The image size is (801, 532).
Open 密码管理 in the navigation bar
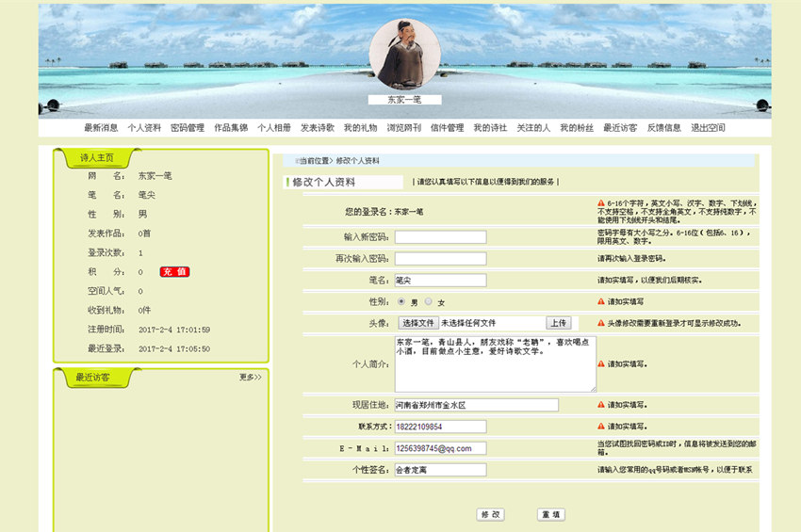188,128
